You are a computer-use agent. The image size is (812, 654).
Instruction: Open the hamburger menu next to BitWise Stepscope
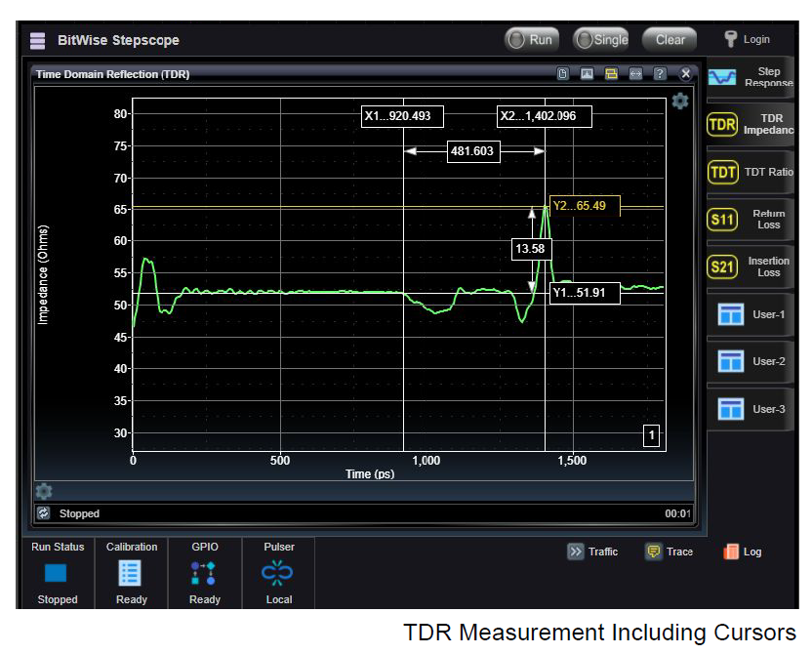(37, 40)
